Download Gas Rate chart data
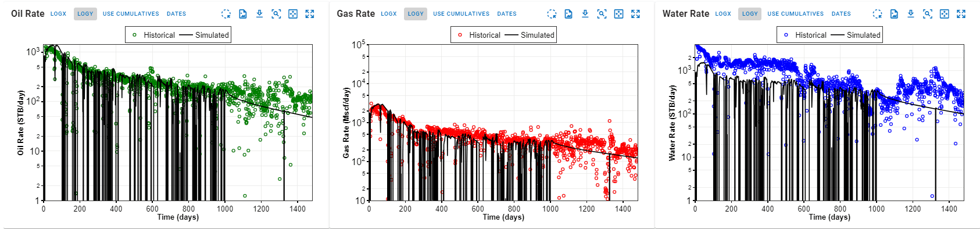980x229 pixels. pyautogui.click(x=585, y=13)
